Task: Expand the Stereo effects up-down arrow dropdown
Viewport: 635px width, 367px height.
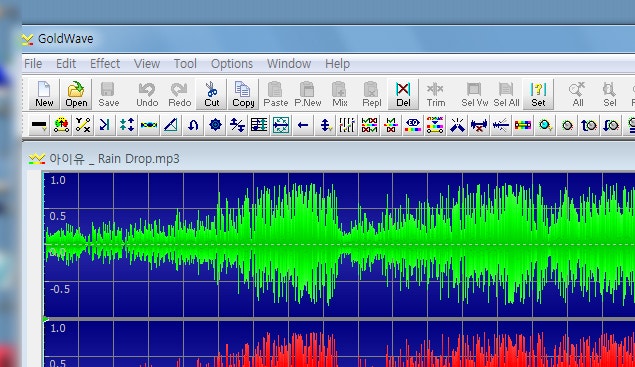Action: 325,125
